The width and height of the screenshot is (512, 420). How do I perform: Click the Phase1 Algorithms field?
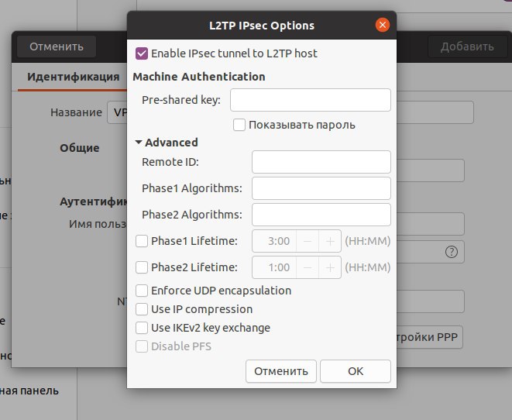[x=321, y=188]
